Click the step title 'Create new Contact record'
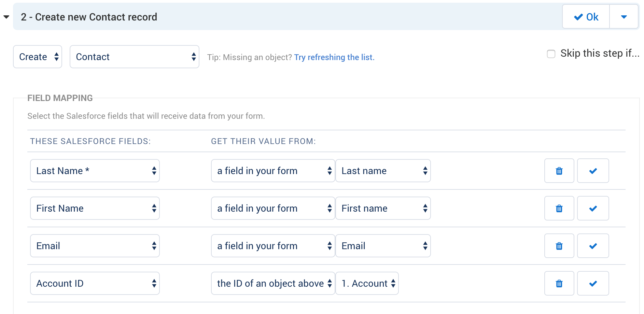Viewport: 644px width, 314px height. pyautogui.click(x=96, y=17)
